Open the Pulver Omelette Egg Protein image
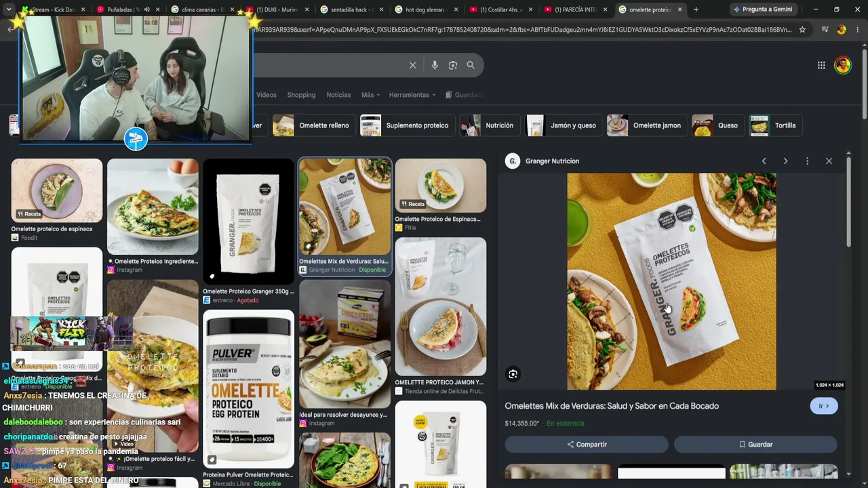Viewport: 868px width, 488px height. click(248, 389)
